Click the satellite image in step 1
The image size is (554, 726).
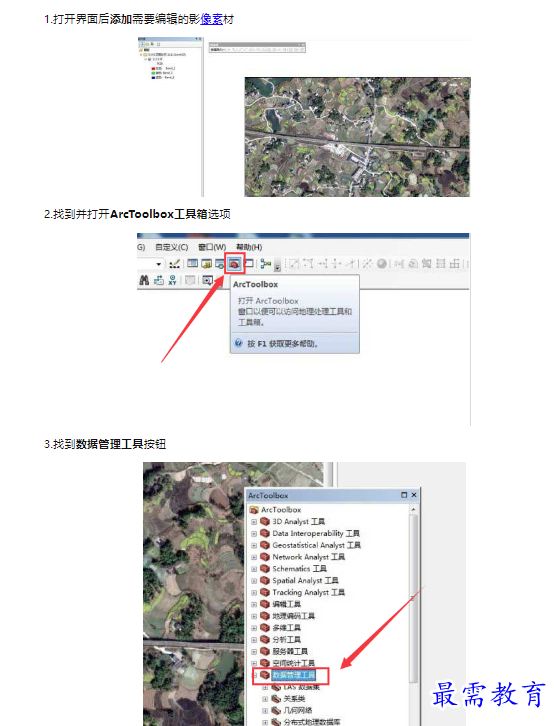pos(357,137)
